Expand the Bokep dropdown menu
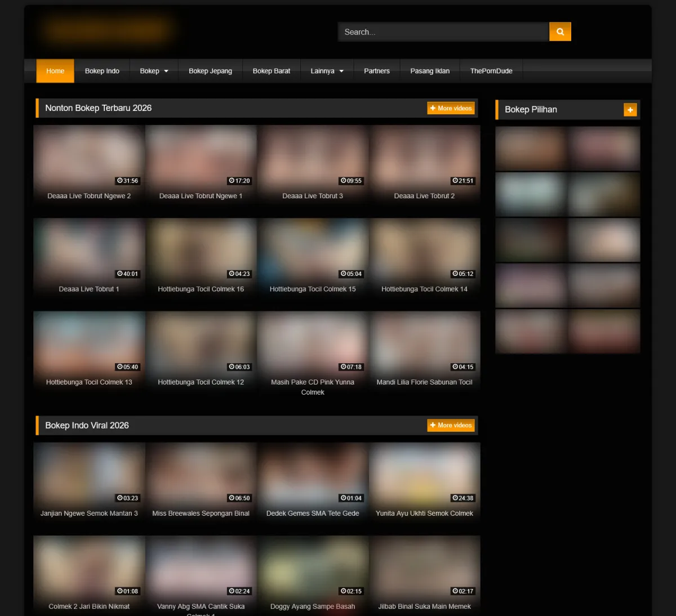Viewport: 676px width, 616px height. click(x=154, y=71)
